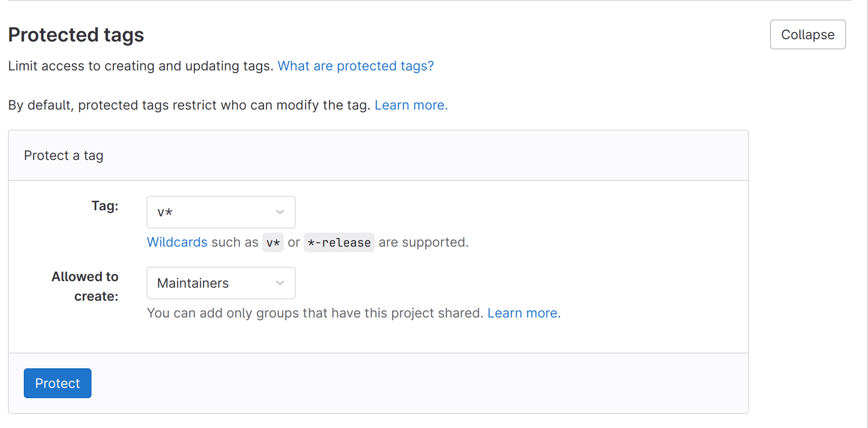The width and height of the screenshot is (868, 428).
Task: Click the chevron arrow in Tag dropdown
Action: (x=280, y=212)
